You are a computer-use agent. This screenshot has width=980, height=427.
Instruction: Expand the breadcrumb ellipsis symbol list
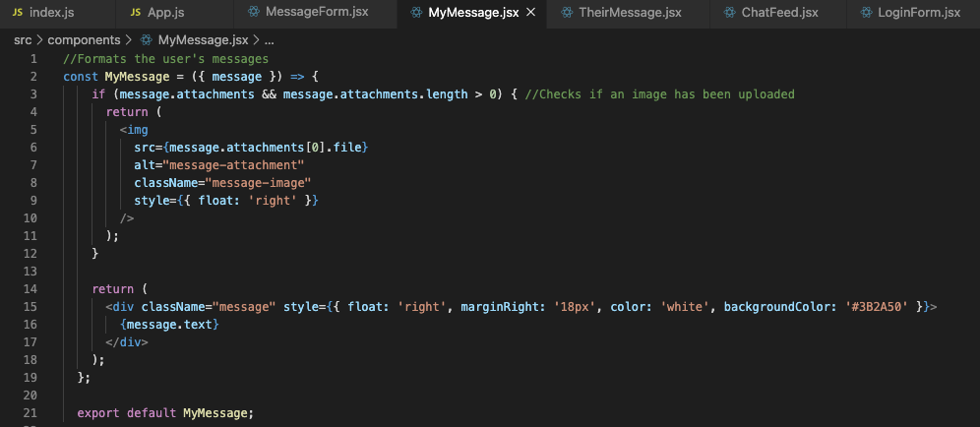point(270,40)
